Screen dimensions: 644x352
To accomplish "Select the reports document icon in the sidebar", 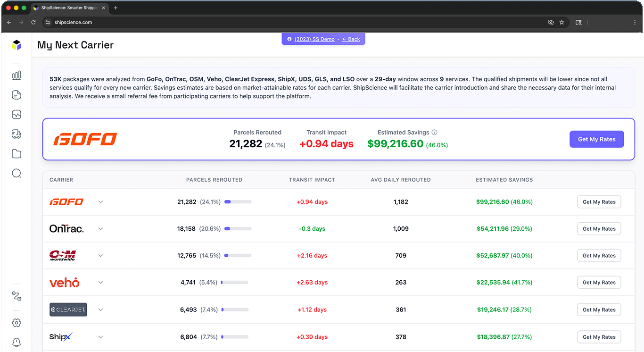I will [17, 94].
